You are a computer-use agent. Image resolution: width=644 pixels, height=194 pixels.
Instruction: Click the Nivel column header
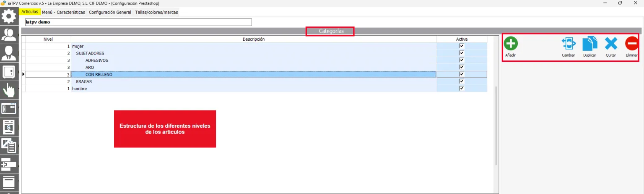coord(48,39)
